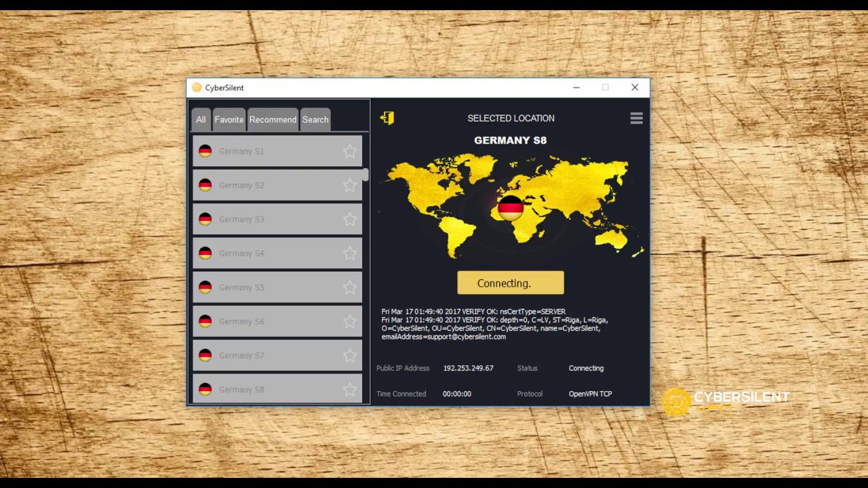
Task: Favorite Germany S2 with its star
Action: [350, 185]
